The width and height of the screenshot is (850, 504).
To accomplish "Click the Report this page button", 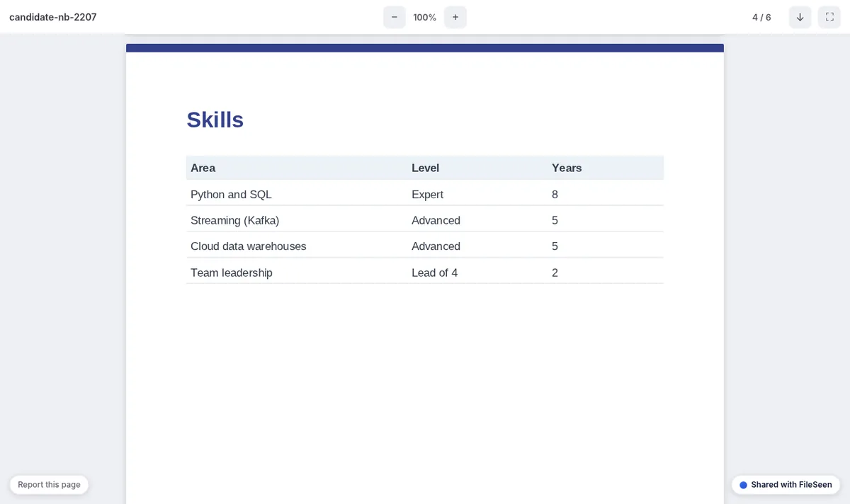I will tap(49, 485).
